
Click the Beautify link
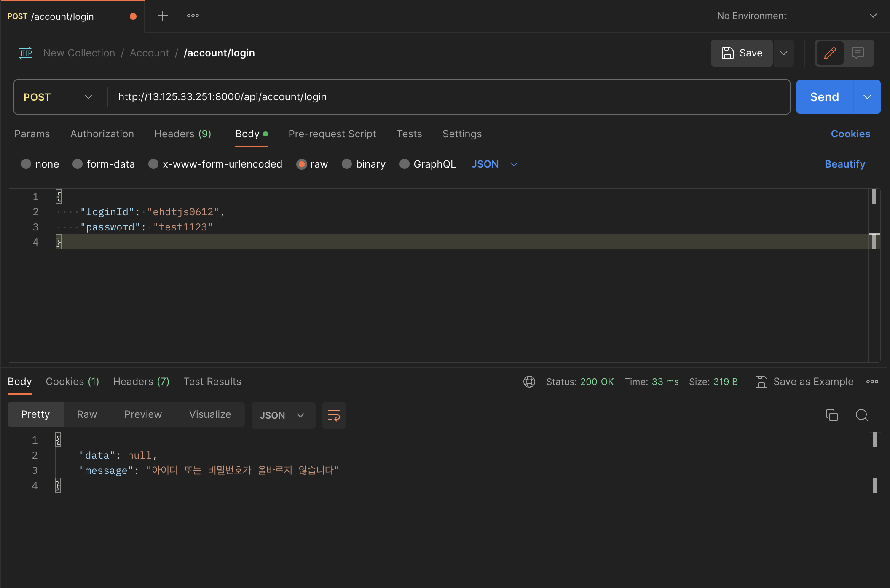tap(844, 164)
